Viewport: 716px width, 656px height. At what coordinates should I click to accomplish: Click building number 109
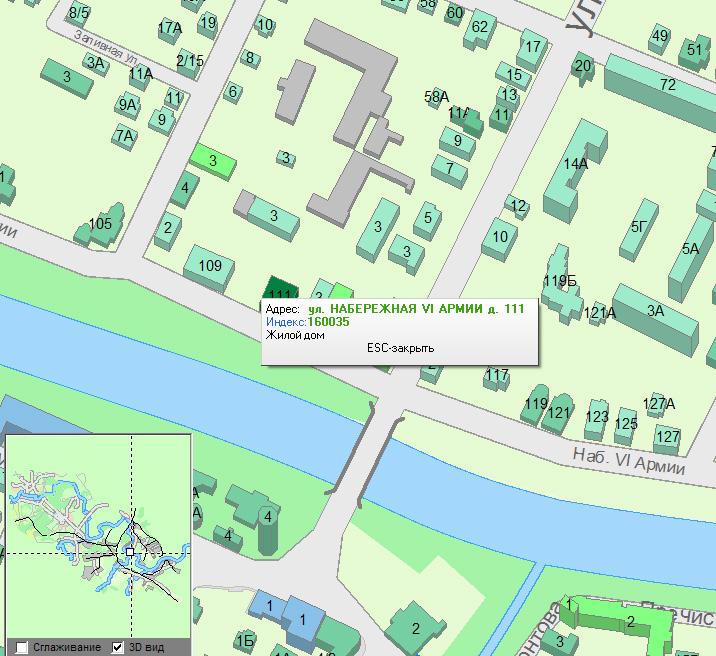(x=210, y=265)
